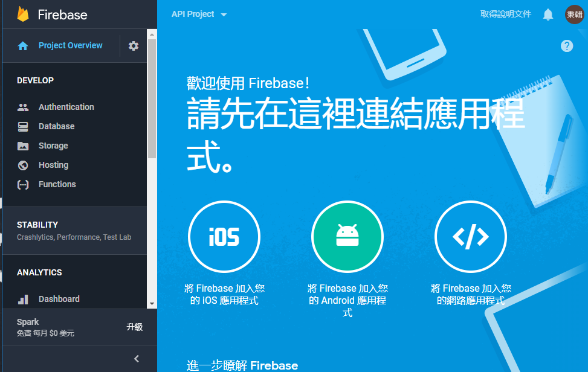The width and height of the screenshot is (588, 372).
Task: Go to Storage section
Action: coord(53,146)
